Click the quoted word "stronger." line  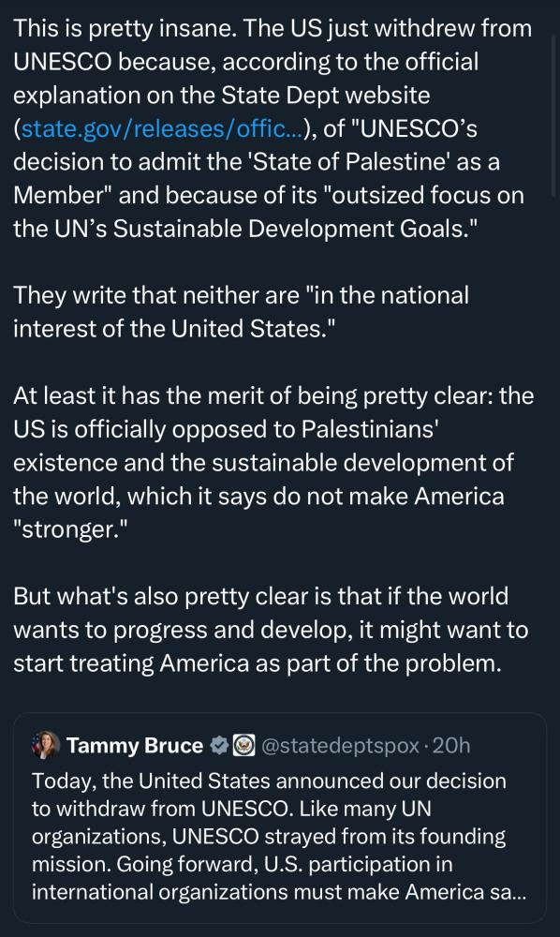click(70, 529)
